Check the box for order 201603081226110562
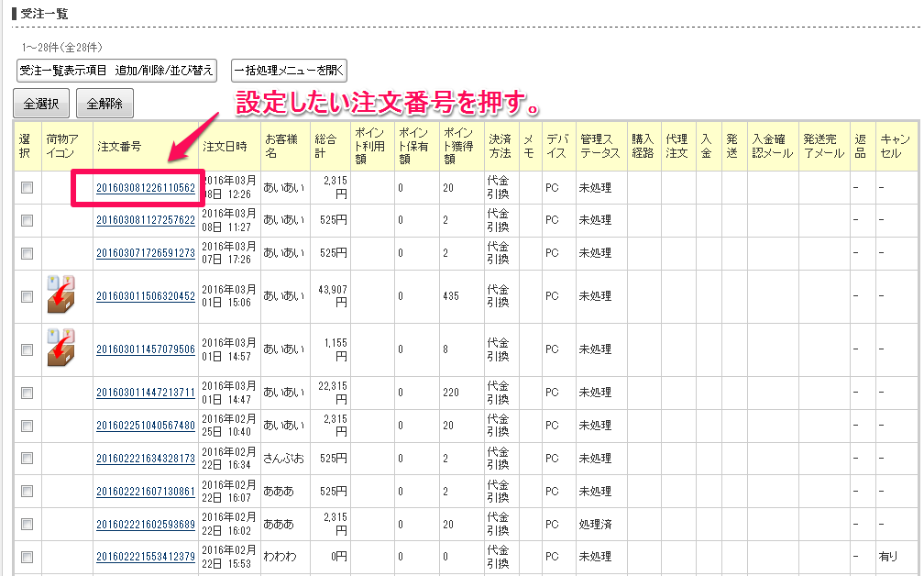 (x=27, y=188)
